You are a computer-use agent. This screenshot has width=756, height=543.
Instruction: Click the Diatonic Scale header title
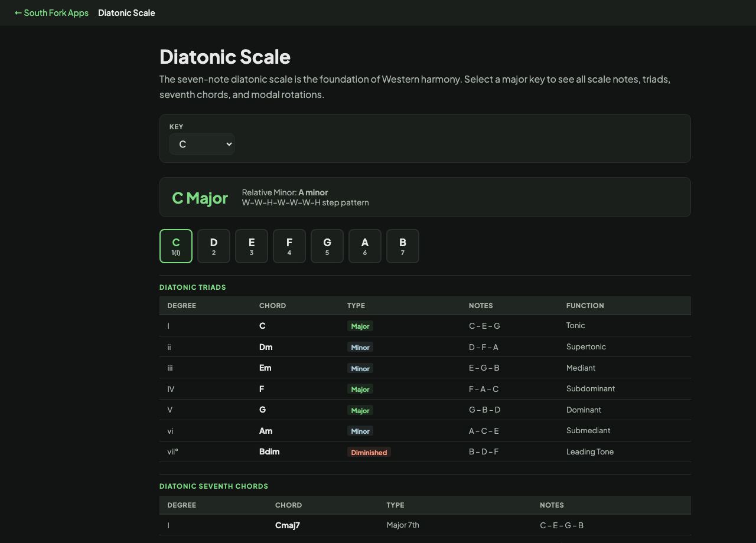coord(126,12)
